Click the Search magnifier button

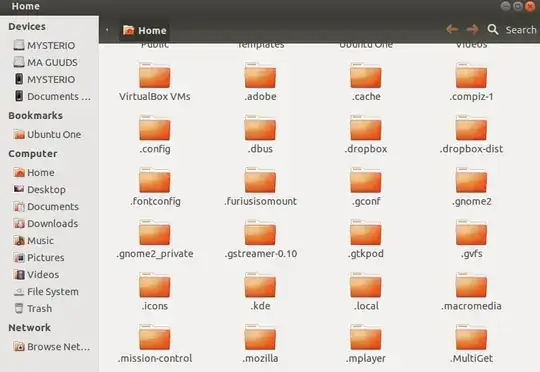[x=492, y=30]
